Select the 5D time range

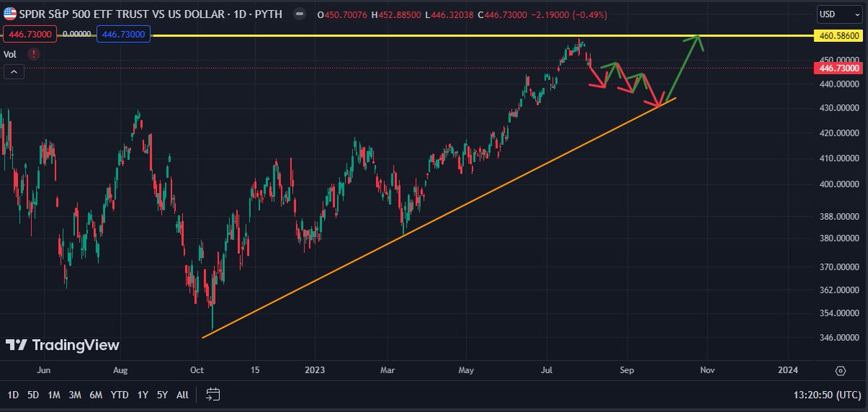pos(33,395)
